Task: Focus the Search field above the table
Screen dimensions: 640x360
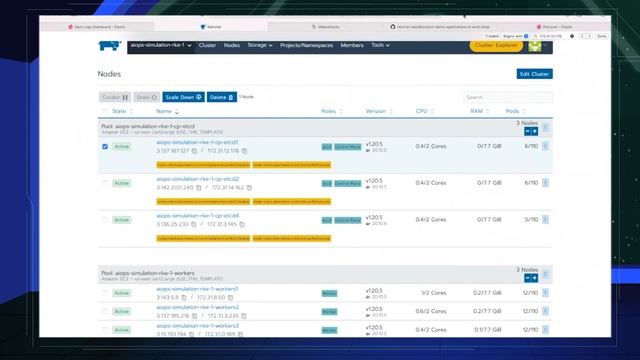Action: tap(508, 97)
